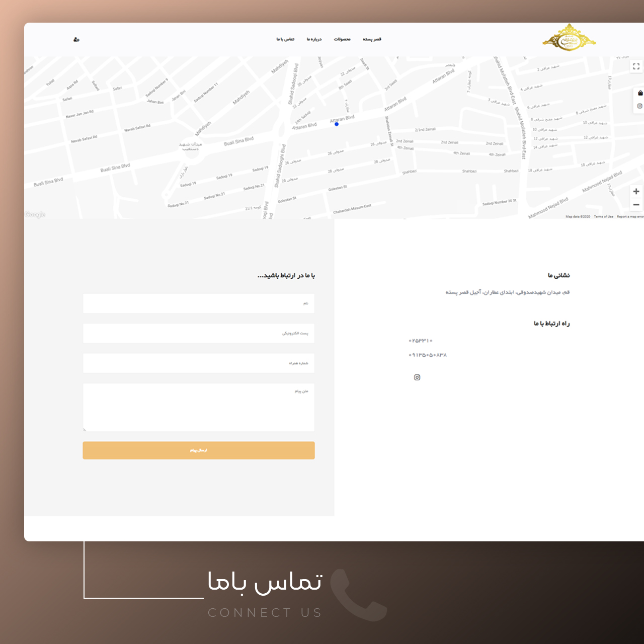644x644 pixels.
Task: Click the Report a map error link
Action: tap(630, 217)
